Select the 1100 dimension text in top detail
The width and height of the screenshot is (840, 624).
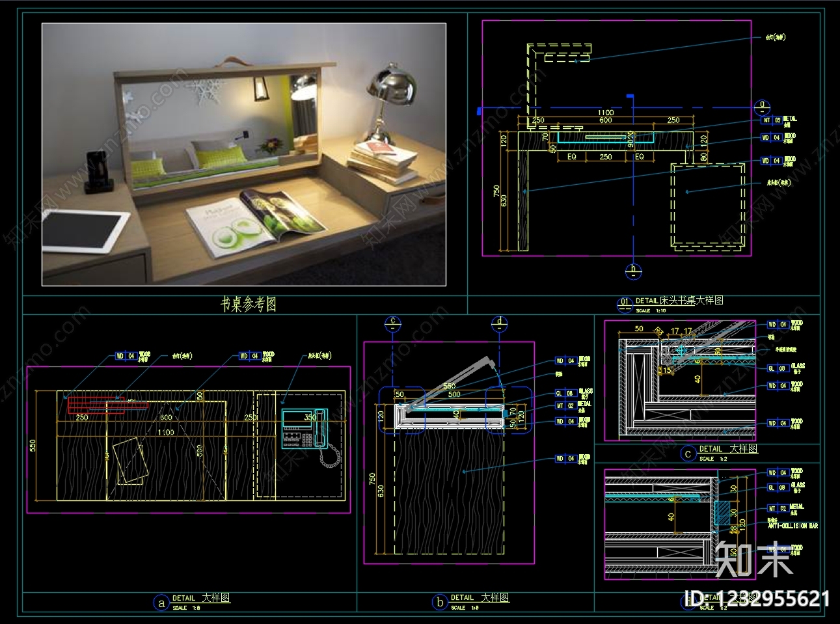[606, 113]
